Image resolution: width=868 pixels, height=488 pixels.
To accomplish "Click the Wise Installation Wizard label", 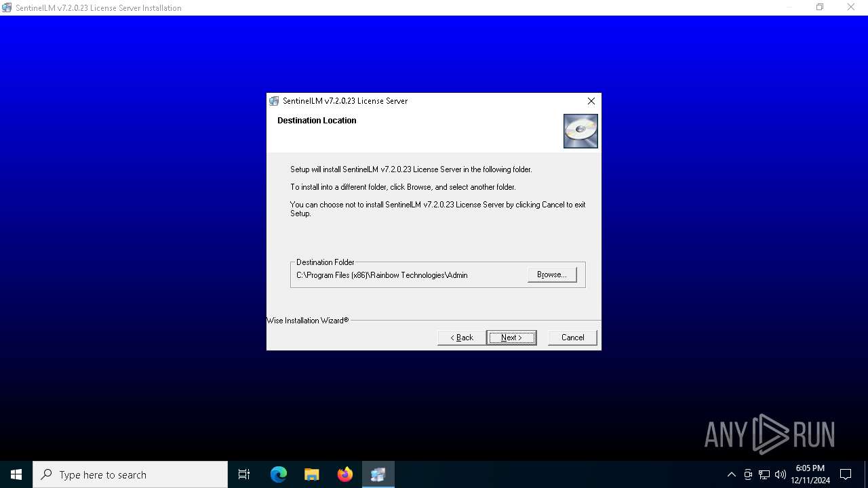I will (x=307, y=321).
